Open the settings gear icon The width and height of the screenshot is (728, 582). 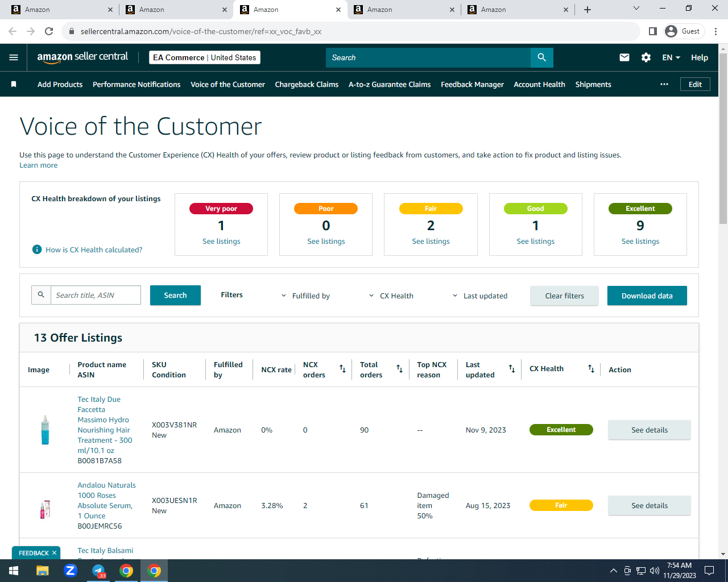(x=646, y=57)
